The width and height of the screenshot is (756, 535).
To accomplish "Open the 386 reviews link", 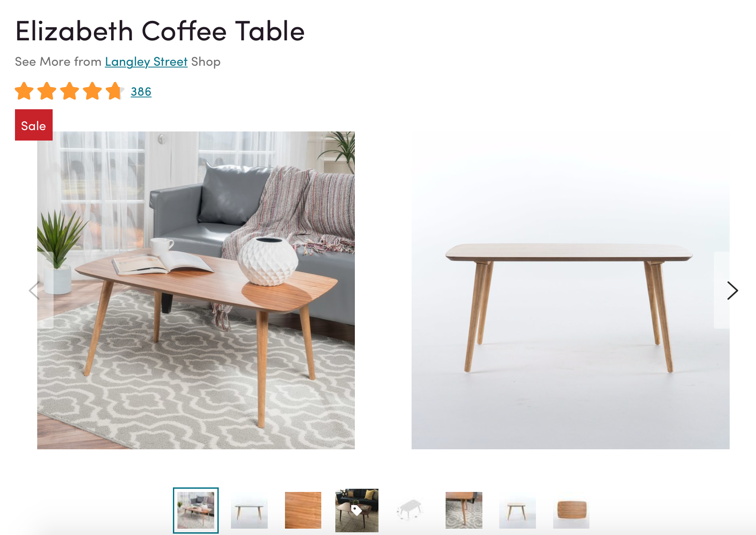I will click(x=141, y=92).
